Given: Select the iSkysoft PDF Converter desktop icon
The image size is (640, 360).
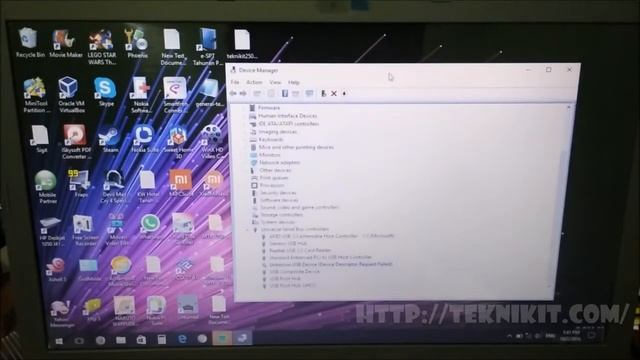Looking at the screenshot, I should click(x=76, y=142).
